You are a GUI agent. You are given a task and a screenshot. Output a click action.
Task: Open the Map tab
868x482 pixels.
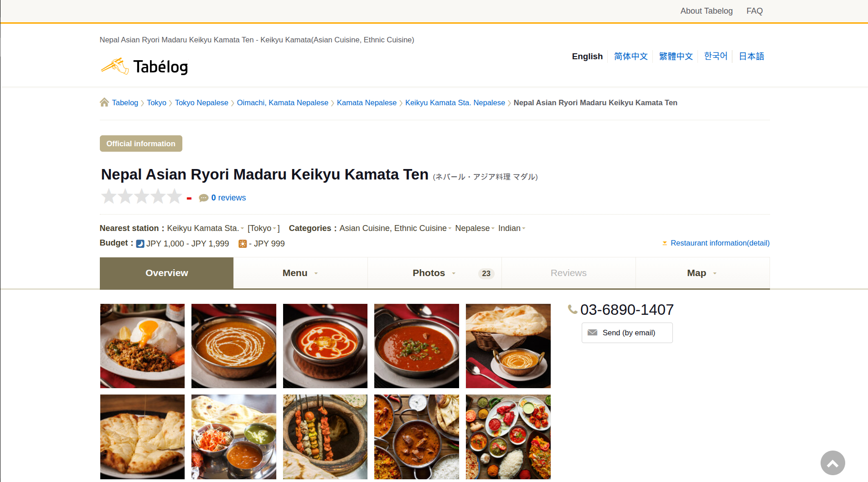click(x=703, y=273)
